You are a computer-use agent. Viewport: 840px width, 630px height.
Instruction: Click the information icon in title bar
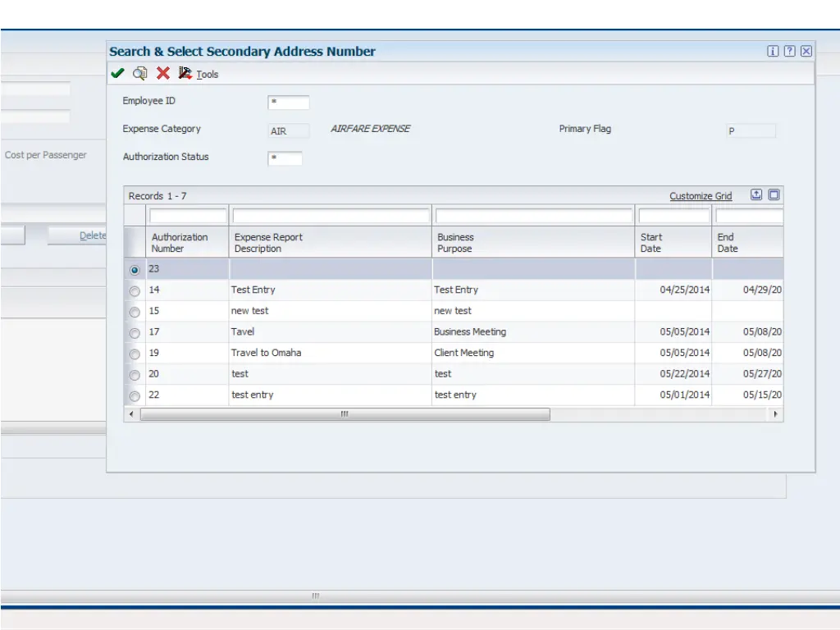773,51
